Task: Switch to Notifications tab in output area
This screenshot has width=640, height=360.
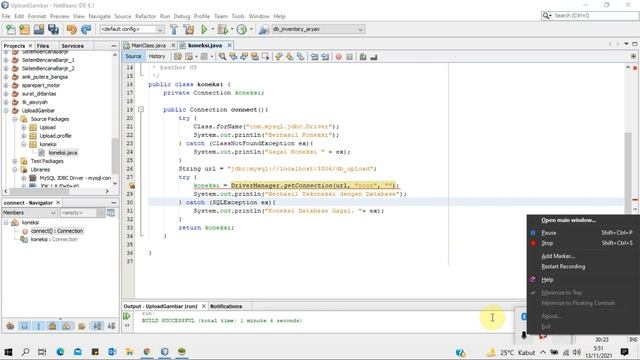Action: click(x=226, y=306)
